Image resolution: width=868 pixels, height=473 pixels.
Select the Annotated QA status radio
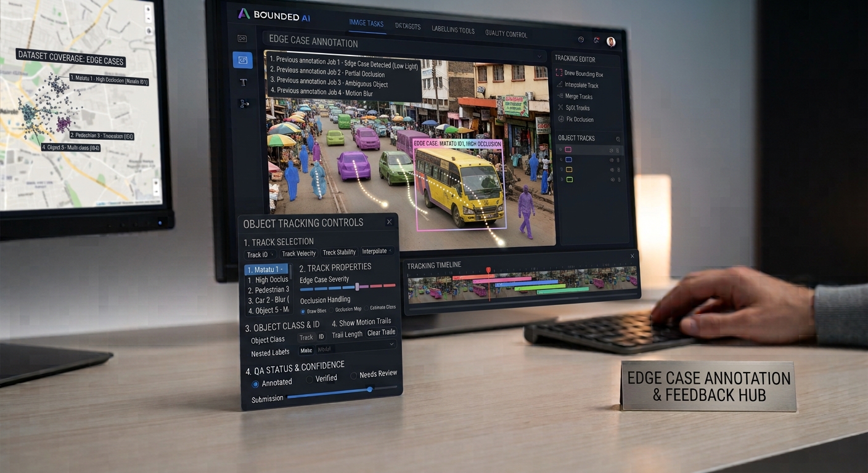255,384
